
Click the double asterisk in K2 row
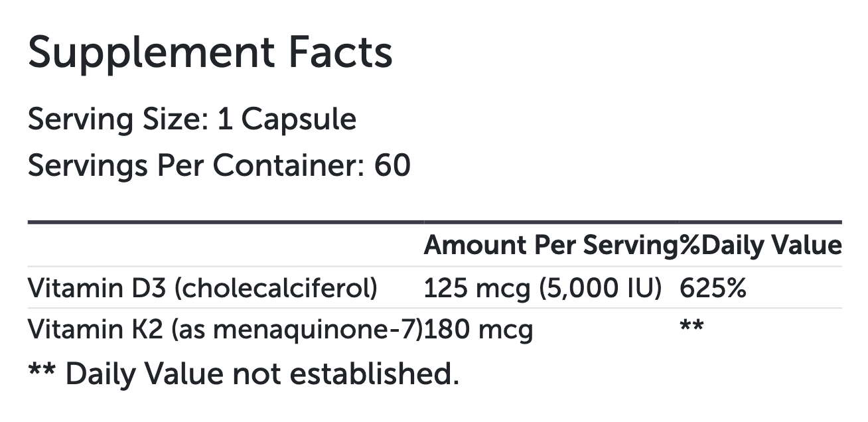pos(692,326)
